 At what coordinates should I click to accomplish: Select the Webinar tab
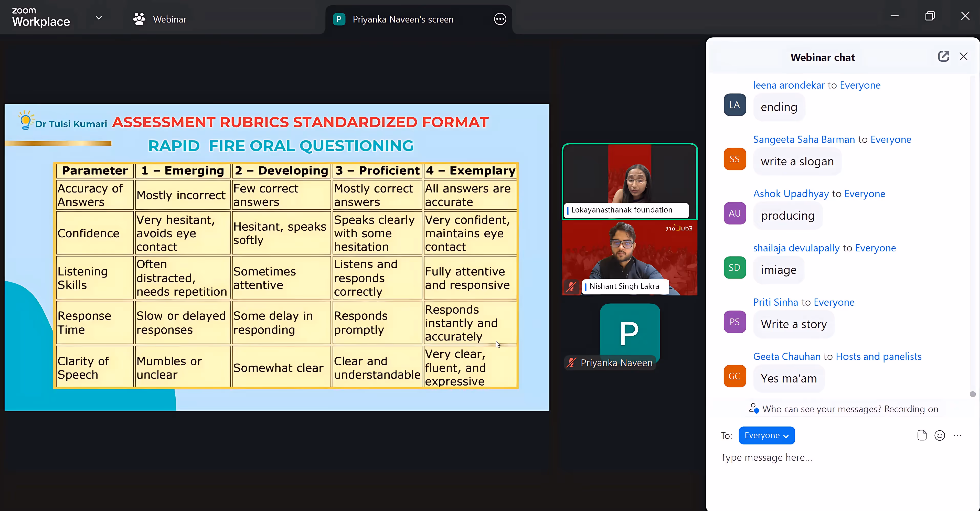[169, 19]
